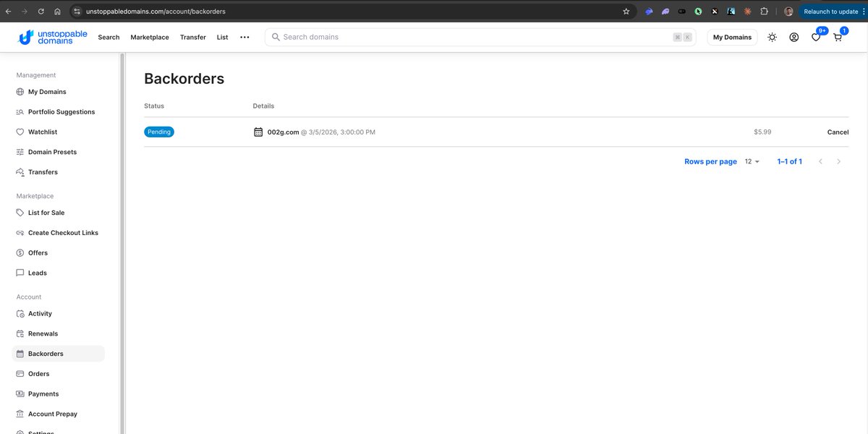Screen dimensions: 868x434
Task: Click the Unstoppable Domains logo
Action: pyautogui.click(x=52, y=37)
